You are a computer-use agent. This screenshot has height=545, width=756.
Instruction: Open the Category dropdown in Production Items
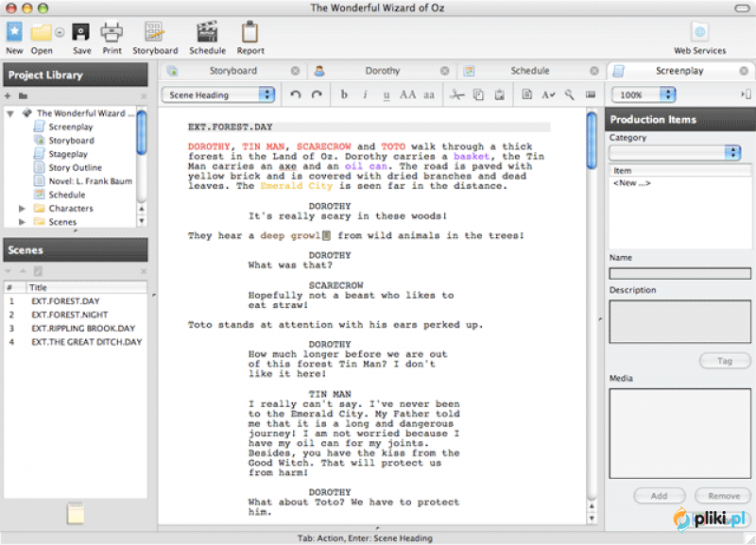point(675,153)
